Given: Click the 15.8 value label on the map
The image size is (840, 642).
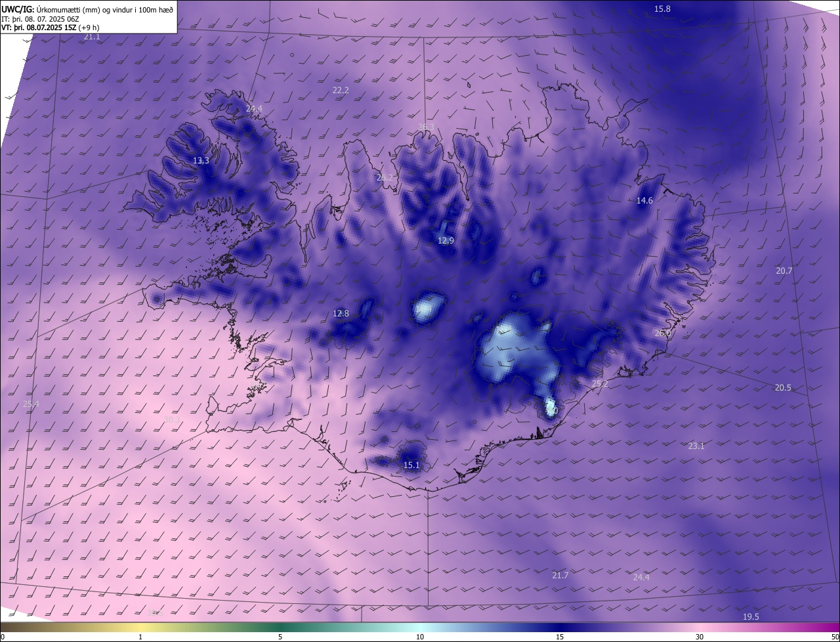Looking at the screenshot, I should [x=663, y=9].
